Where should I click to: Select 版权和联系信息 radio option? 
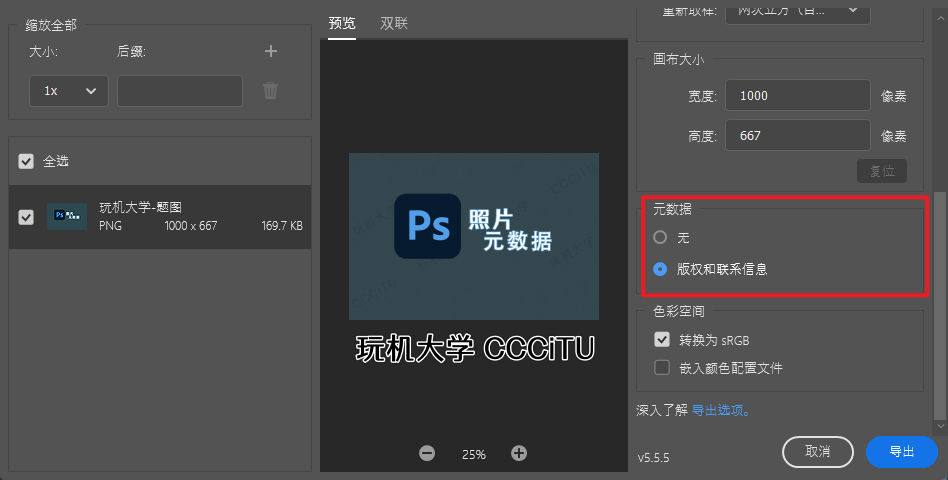[x=660, y=269]
